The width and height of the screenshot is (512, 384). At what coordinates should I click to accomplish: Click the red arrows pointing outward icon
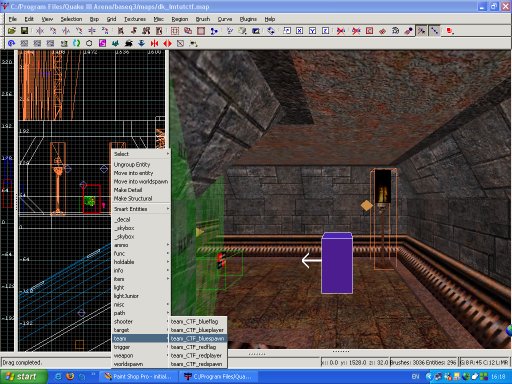(x=167, y=43)
